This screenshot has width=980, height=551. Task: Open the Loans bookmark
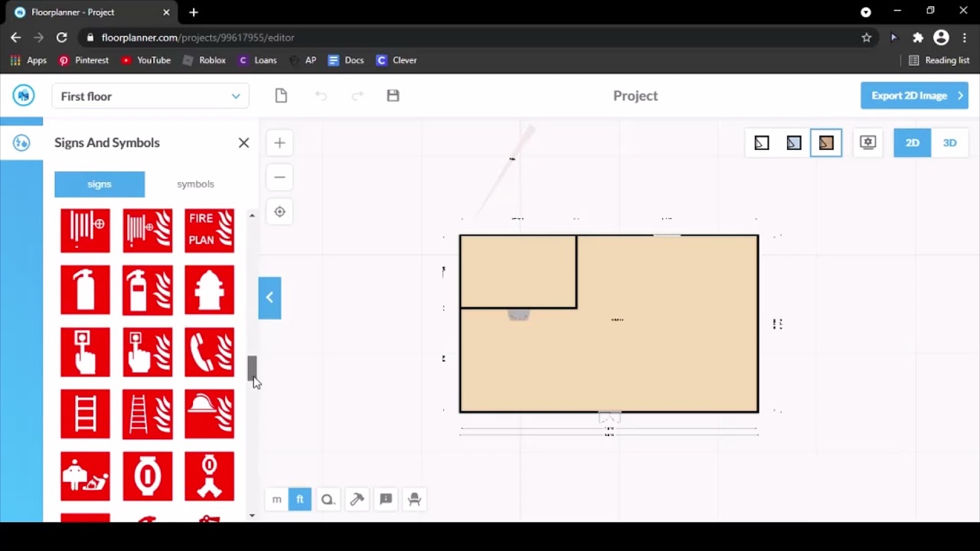click(257, 60)
